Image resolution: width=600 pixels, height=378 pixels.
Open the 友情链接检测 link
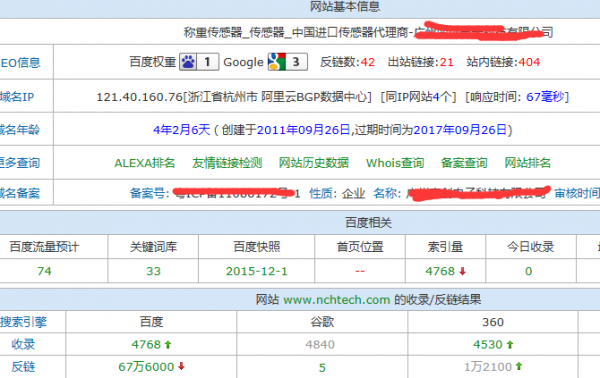pyautogui.click(x=227, y=163)
